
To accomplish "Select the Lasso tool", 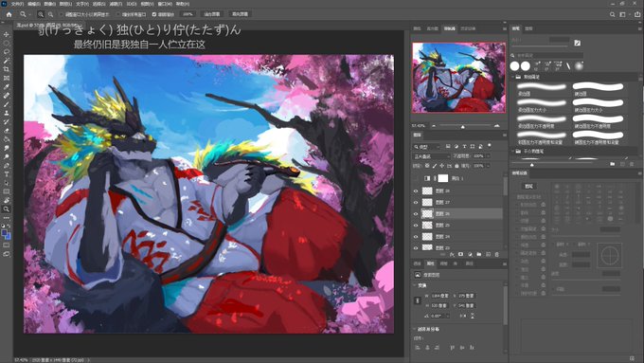I will 7,52.
